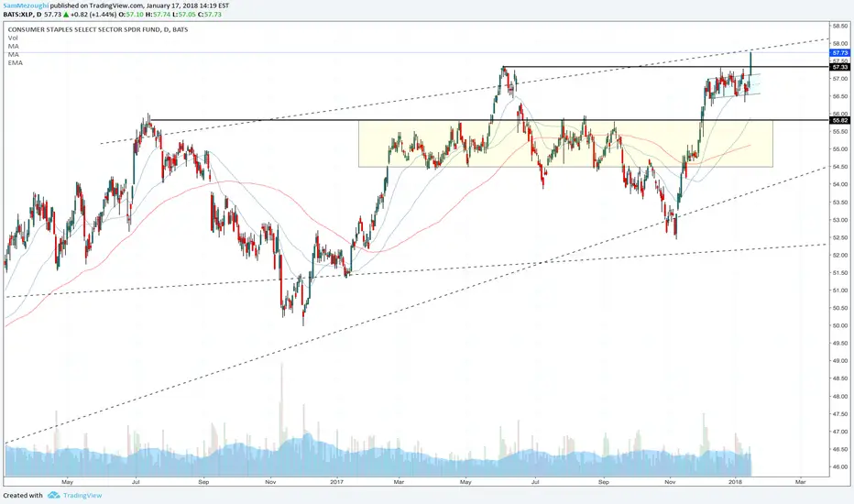
Task: Click the 58.00 price axis label
Action: click(x=840, y=44)
